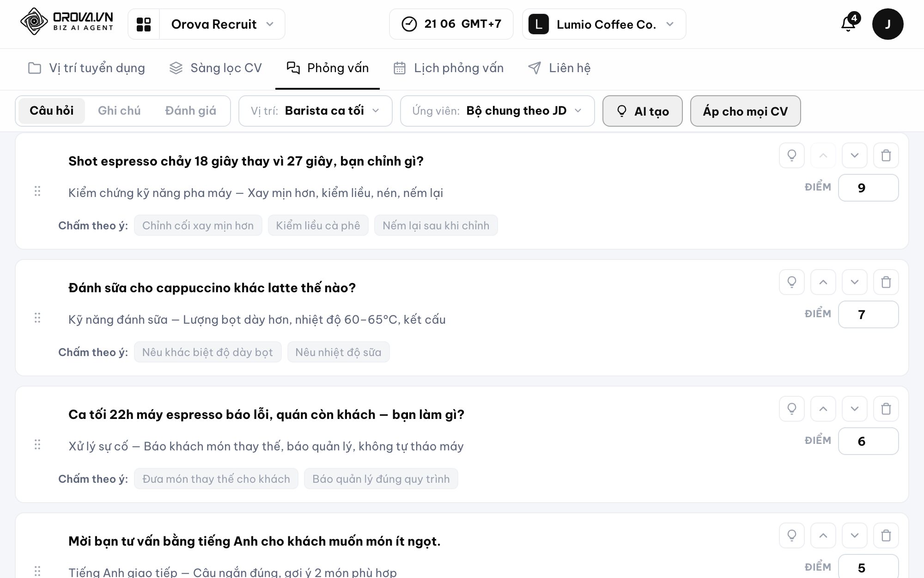This screenshot has height=578, width=924.
Task: Get AI hint for espresso shot question
Action: click(792, 155)
